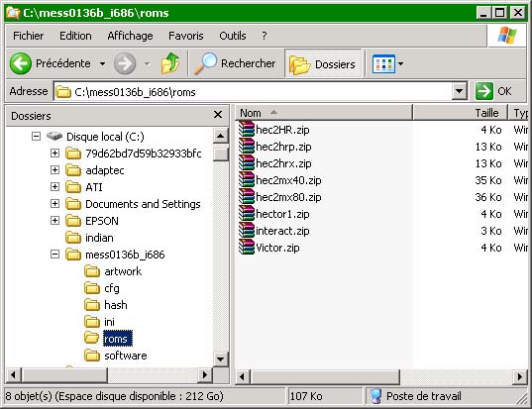Select the hec2hrx.zip archive icon
This screenshot has width=532, height=409.
point(247,163)
